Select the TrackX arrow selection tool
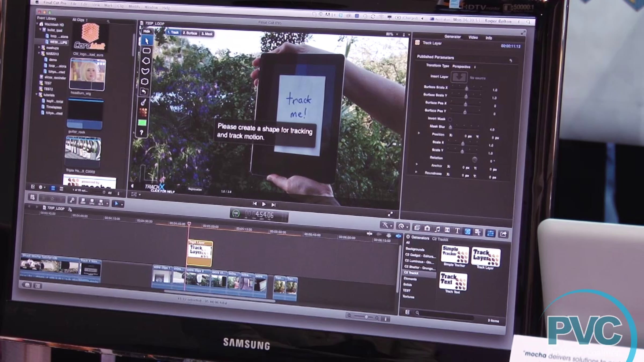The image size is (644, 362). click(147, 41)
